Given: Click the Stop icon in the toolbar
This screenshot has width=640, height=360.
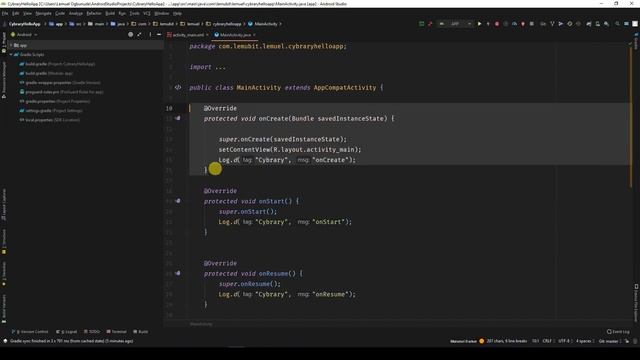Looking at the screenshot, I should 531,24.
